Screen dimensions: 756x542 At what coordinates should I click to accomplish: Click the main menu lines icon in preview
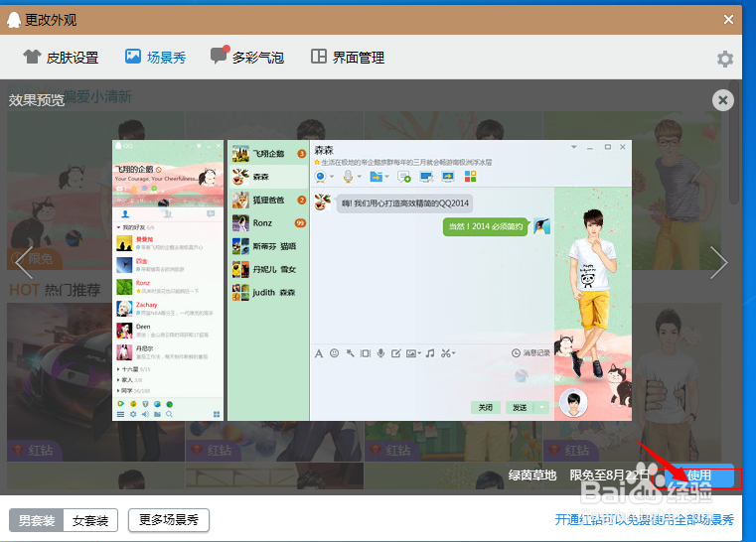(x=120, y=414)
